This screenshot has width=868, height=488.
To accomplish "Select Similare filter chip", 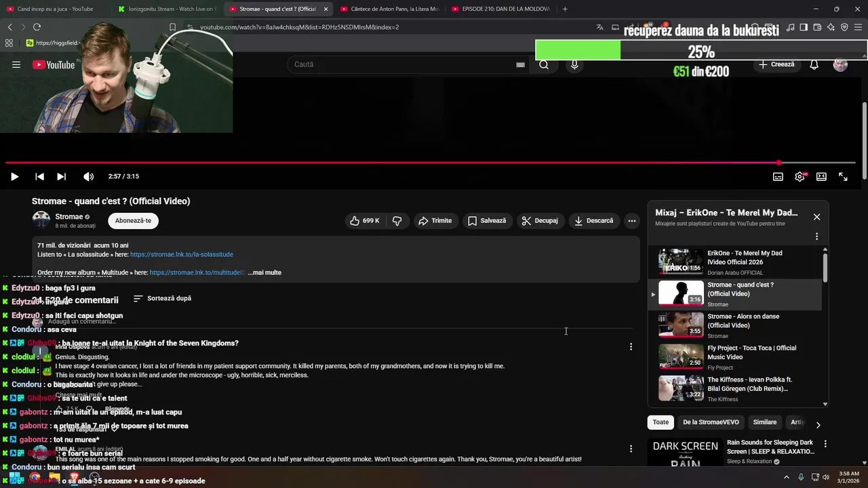I will (764, 422).
